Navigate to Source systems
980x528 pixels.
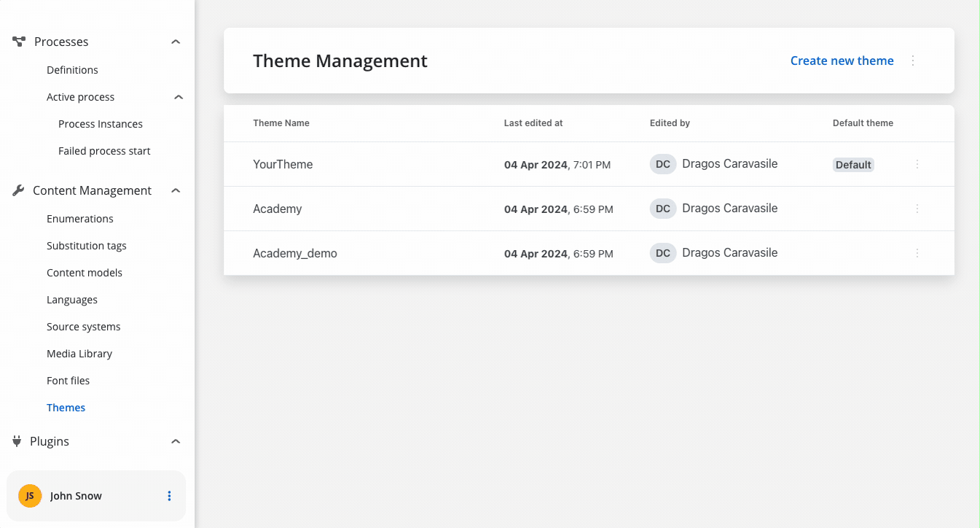coord(84,327)
